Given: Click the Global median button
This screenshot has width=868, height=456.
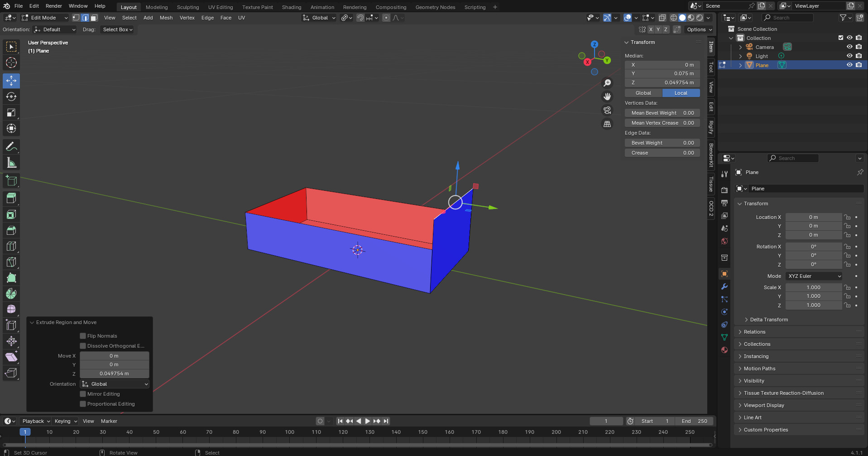Looking at the screenshot, I should 643,93.
